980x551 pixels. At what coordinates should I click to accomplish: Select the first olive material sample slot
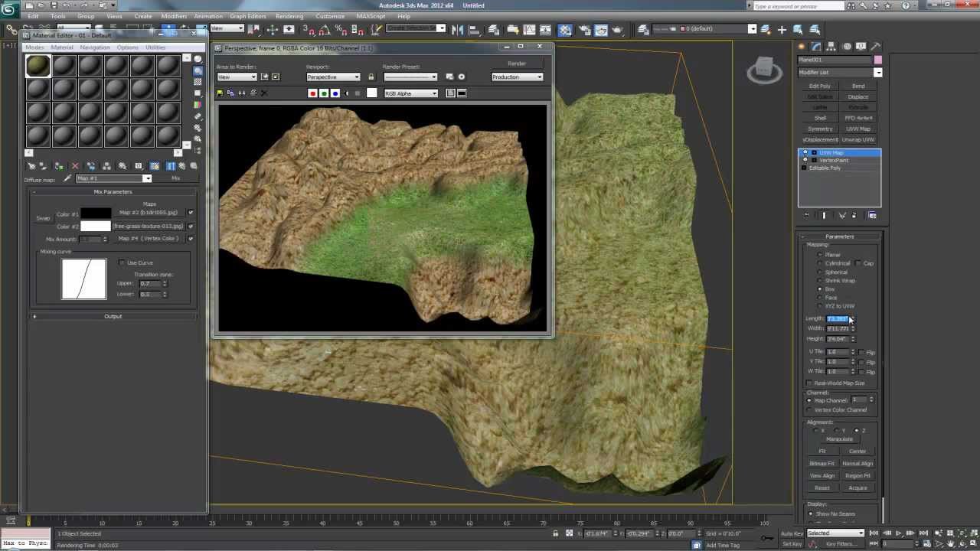coord(38,67)
